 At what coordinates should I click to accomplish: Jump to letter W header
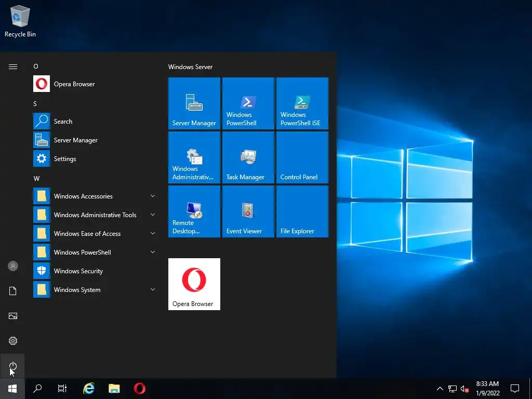pos(36,179)
